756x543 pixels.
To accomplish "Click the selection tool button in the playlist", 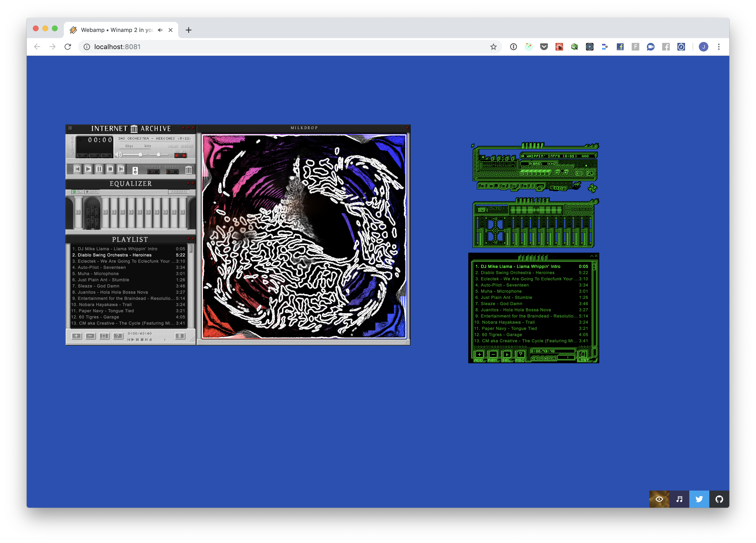I will pyautogui.click(x=104, y=336).
